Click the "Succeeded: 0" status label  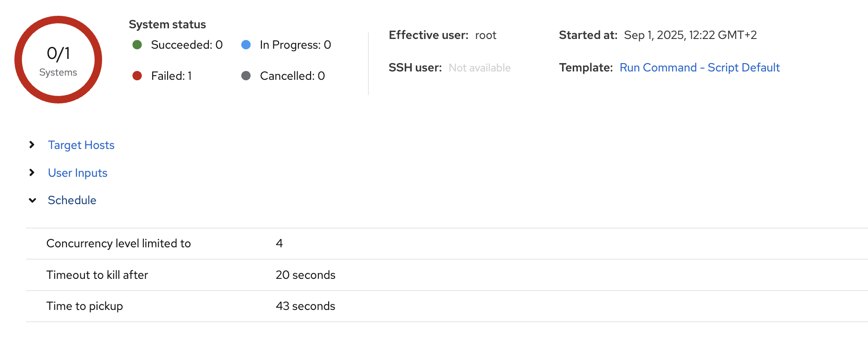(187, 45)
